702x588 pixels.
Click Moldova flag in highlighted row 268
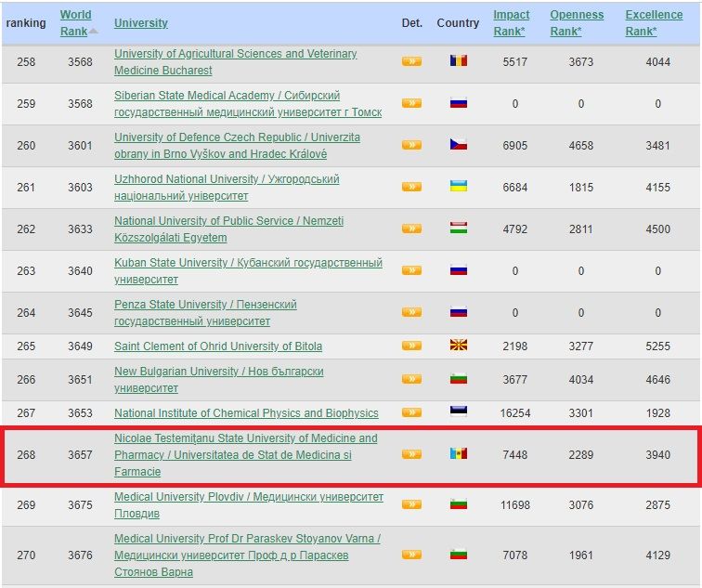(x=459, y=454)
